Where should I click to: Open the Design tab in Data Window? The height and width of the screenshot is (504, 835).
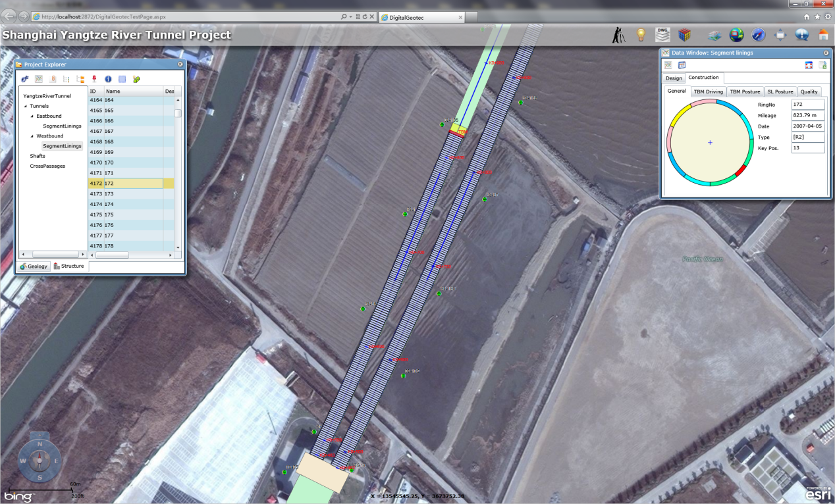click(x=674, y=78)
